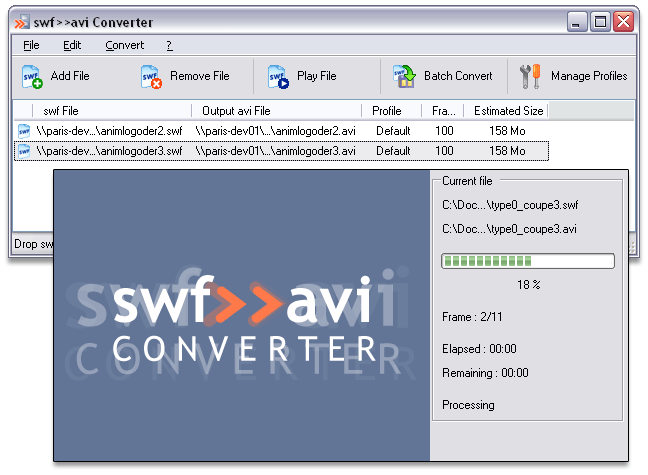Click the Profile column header

(x=387, y=111)
